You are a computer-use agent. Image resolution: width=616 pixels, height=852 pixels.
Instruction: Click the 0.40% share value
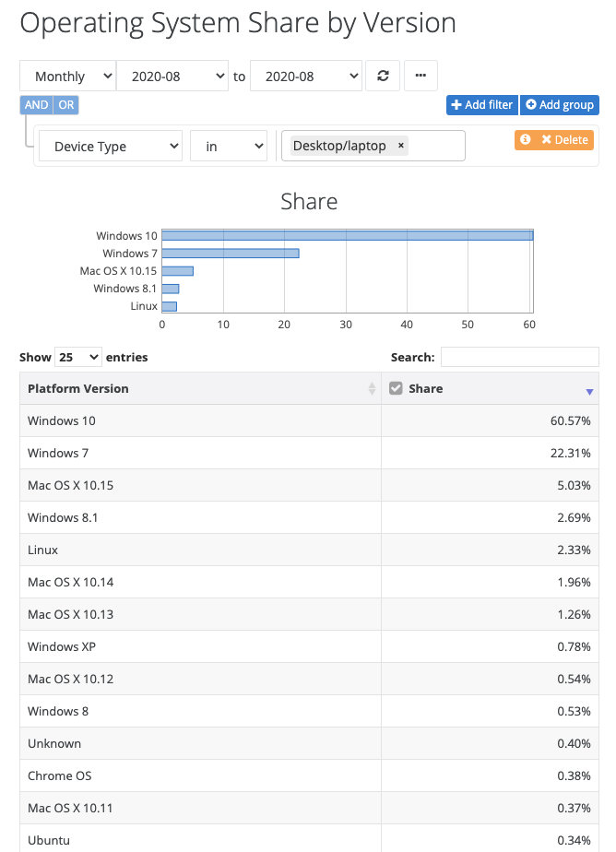click(574, 743)
